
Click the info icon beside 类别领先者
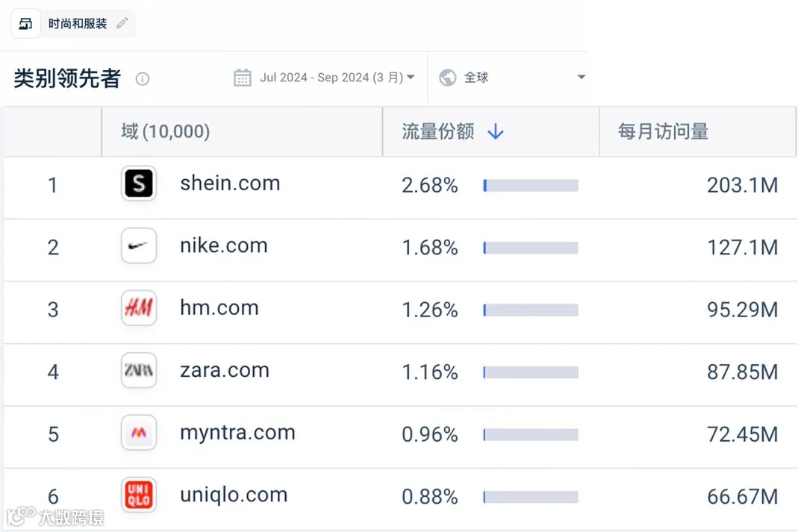[143, 79]
